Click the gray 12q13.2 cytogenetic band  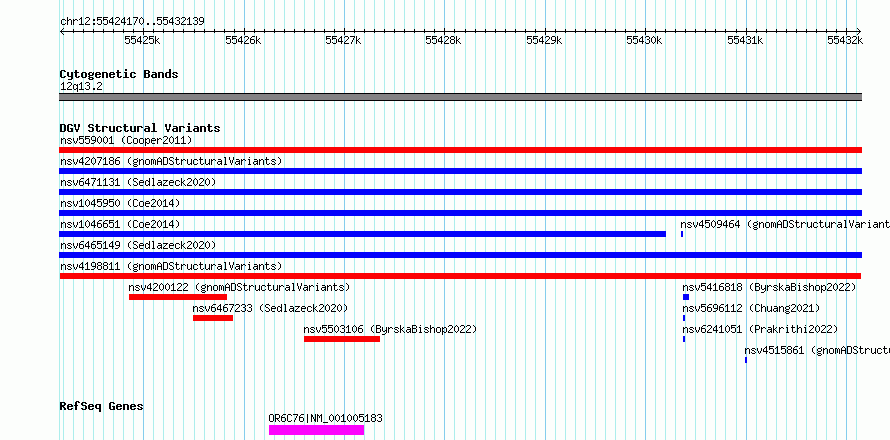(x=460, y=97)
